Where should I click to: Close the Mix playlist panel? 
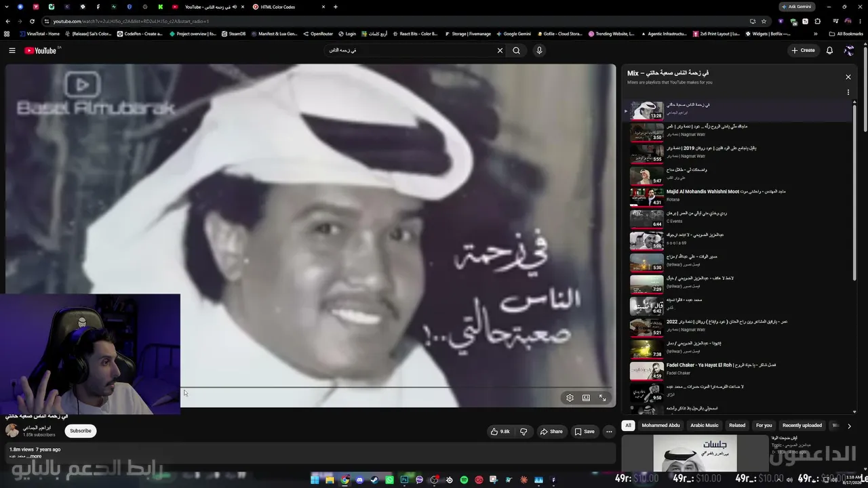(848, 77)
